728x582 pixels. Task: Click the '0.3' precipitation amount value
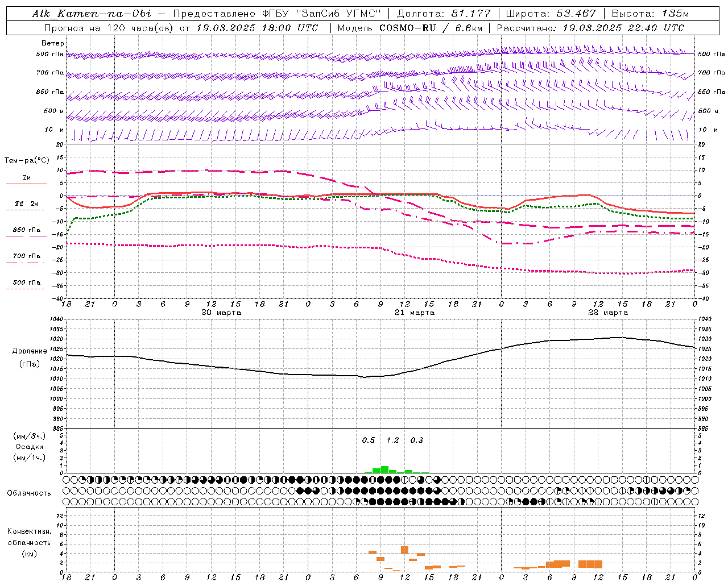pos(417,440)
